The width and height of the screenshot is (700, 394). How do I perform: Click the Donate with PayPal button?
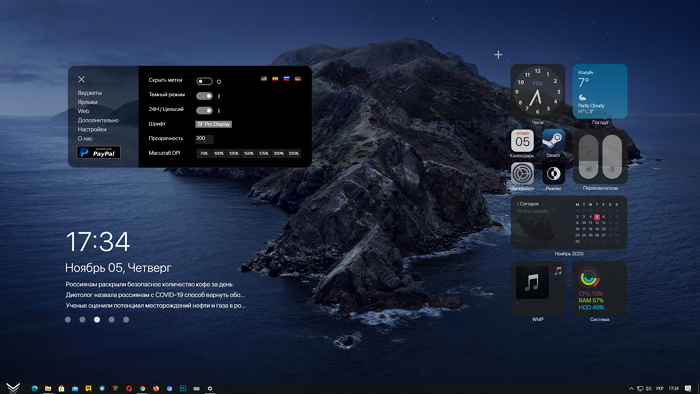coord(99,152)
